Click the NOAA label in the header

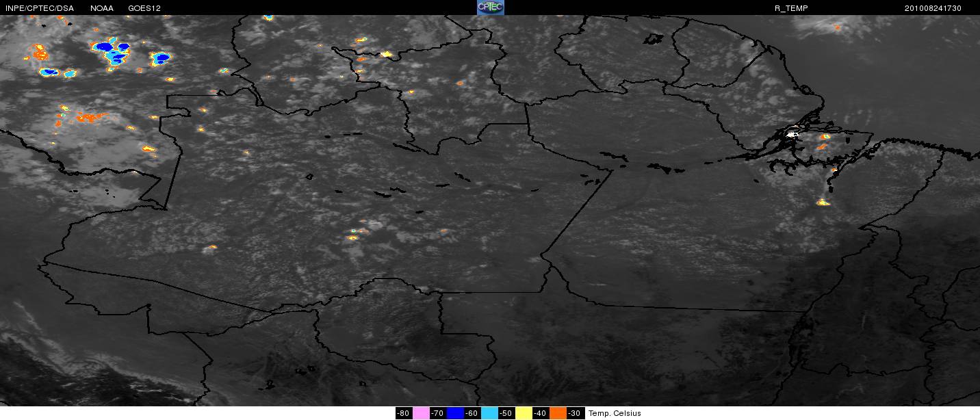click(x=102, y=8)
